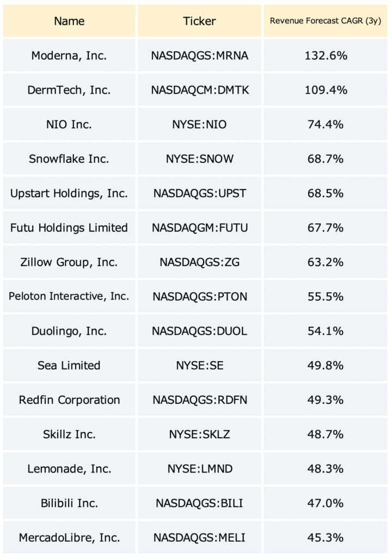Click the NASDAQGS:DUOL ticker cell

(x=199, y=331)
